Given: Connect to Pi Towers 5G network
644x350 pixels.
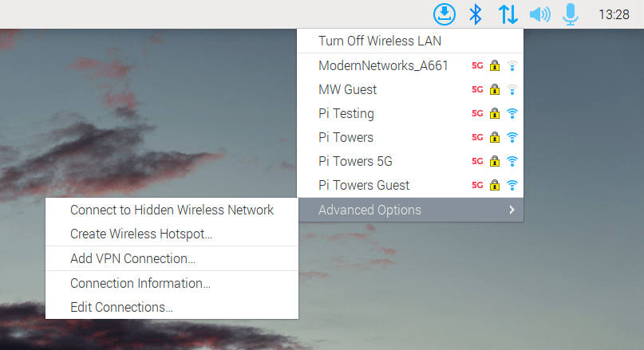Looking at the screenshot, I should [355, 161].
